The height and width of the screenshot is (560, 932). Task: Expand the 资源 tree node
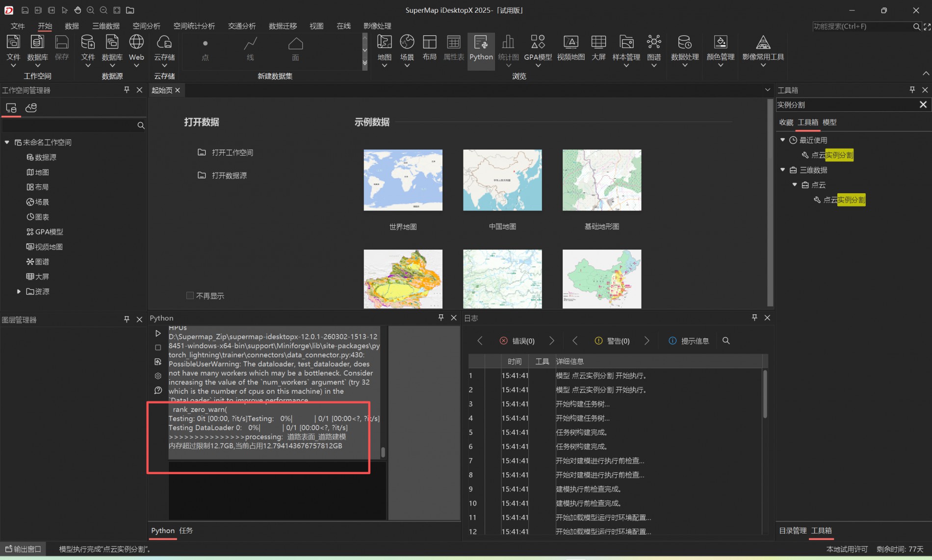point(19,291)
